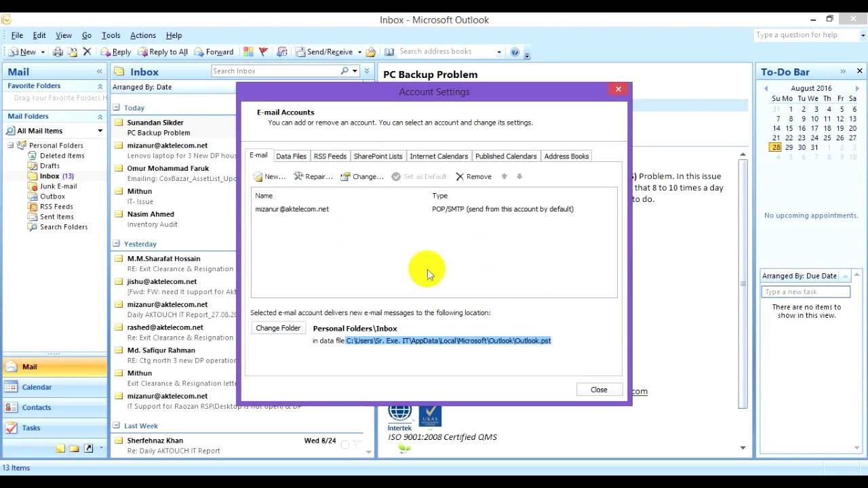Screen dimensions: 868x488
Task: Open the Actions menu
Action: 142,35
